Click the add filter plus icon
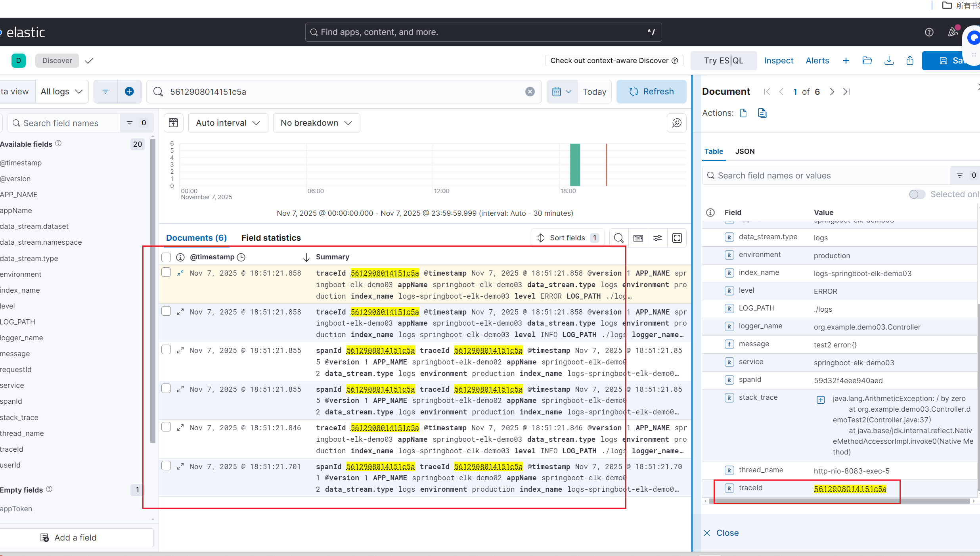 (x=129, y=92)
